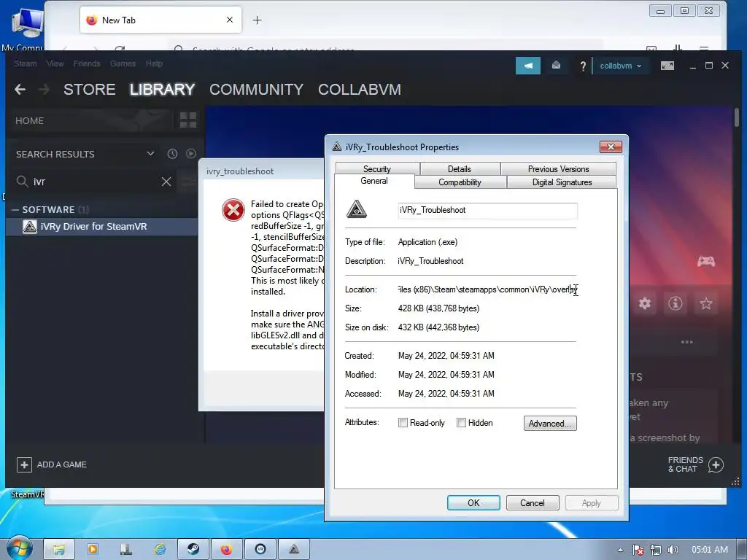Collapse the Software category
747x560 pixels.
pos(15,209)
